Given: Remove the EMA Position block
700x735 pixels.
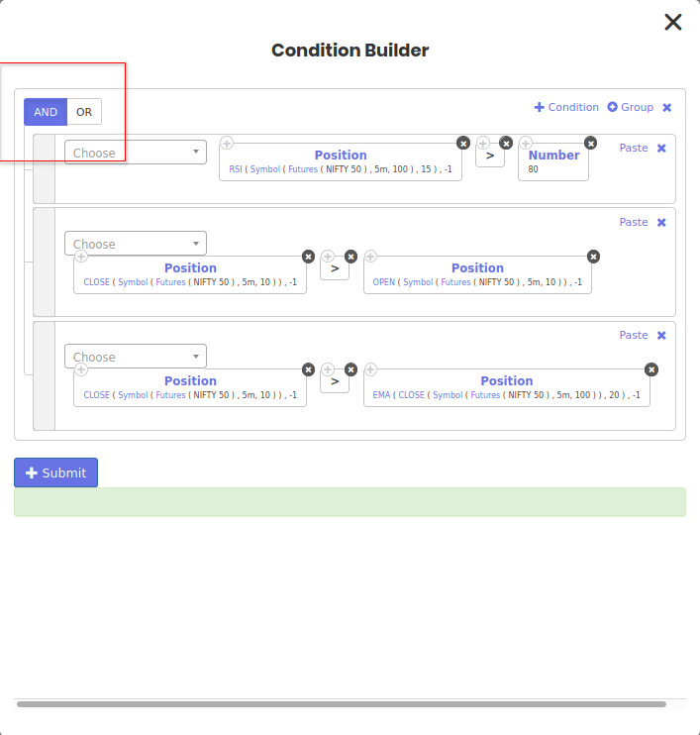Looking at the screenshot, I should click(651, 368).
